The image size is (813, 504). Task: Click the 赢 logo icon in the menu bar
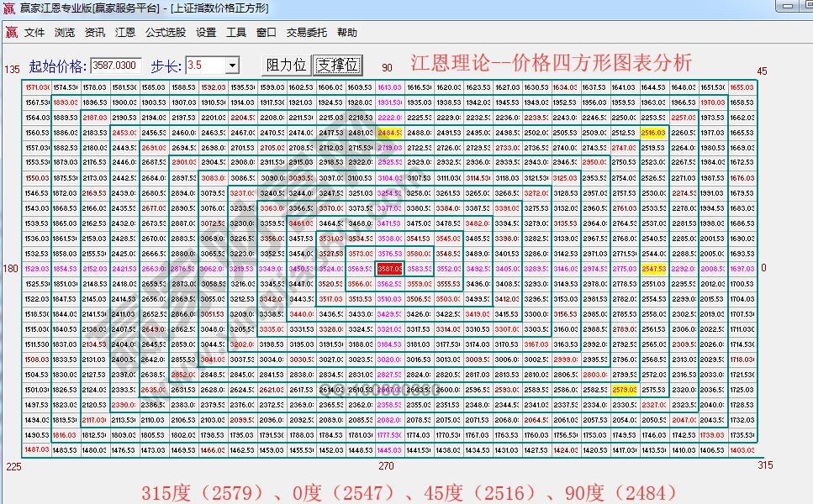(11, 33)
